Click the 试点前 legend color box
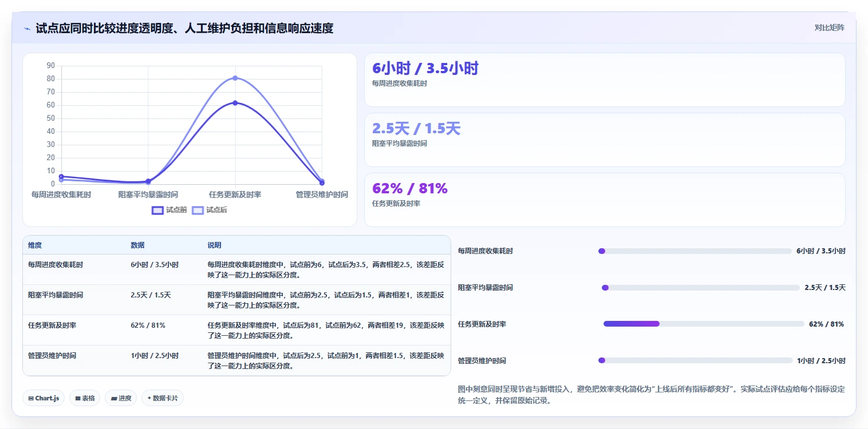Image resolution: width=868 pixels, height=429 pixels. 157,210
